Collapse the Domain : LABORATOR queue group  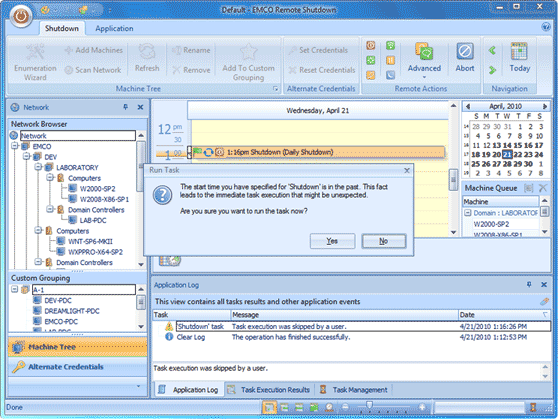pos(468,213)
